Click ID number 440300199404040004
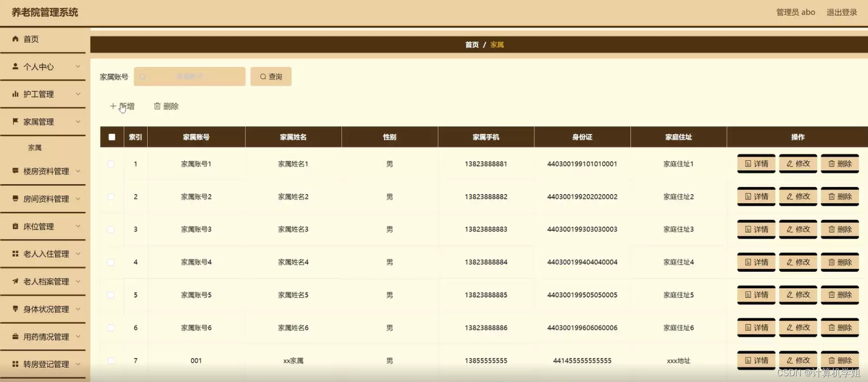The width and height of the screenshot is (868, 382). coord(582,262)
